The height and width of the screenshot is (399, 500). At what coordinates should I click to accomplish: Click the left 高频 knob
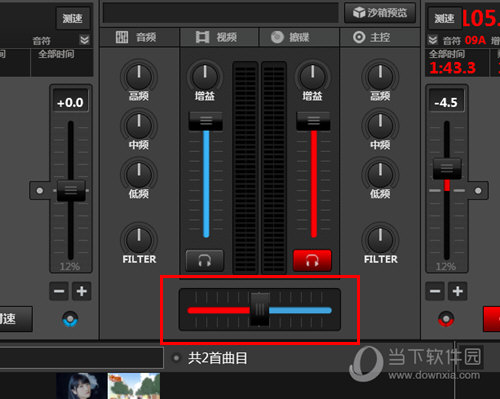coord(139,76)
